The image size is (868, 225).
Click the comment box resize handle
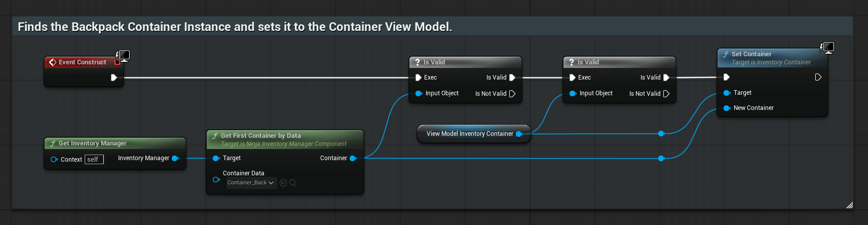tap(850, 205)
